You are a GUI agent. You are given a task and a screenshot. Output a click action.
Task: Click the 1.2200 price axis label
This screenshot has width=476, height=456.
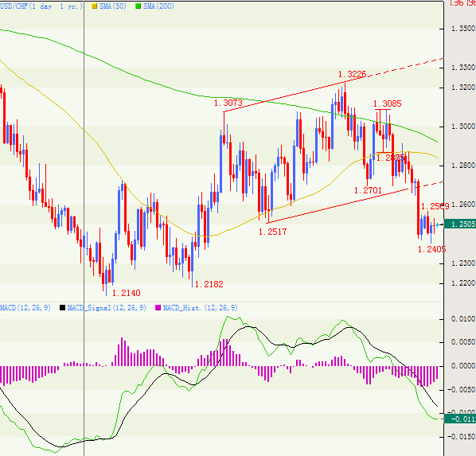click(x=463, y=283)
